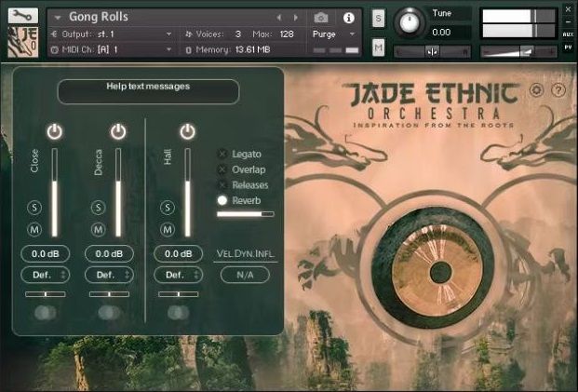This screenshot has height=392, width=578.
Task: Click the Decca mic stereo width icon
Action: 109,313
